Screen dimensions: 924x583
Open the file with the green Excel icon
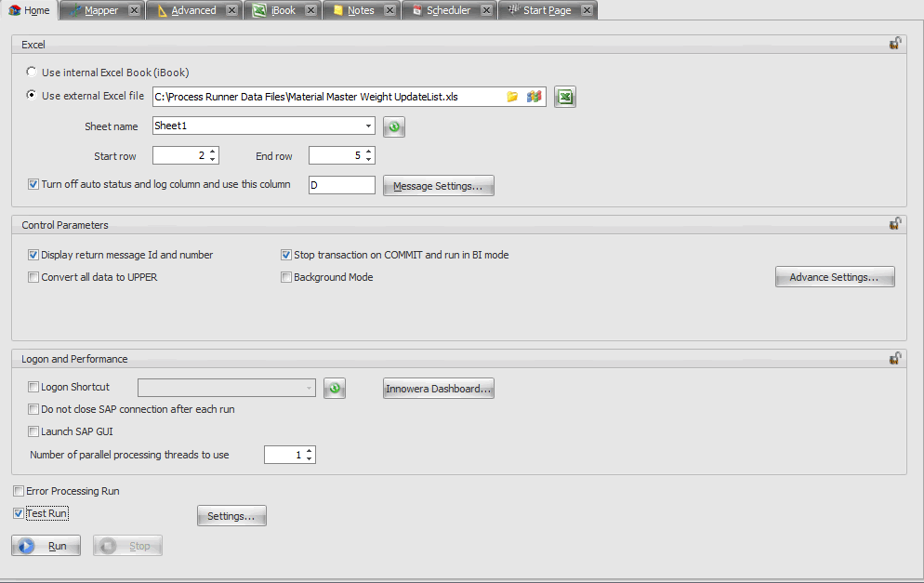(x=565, y=97)
